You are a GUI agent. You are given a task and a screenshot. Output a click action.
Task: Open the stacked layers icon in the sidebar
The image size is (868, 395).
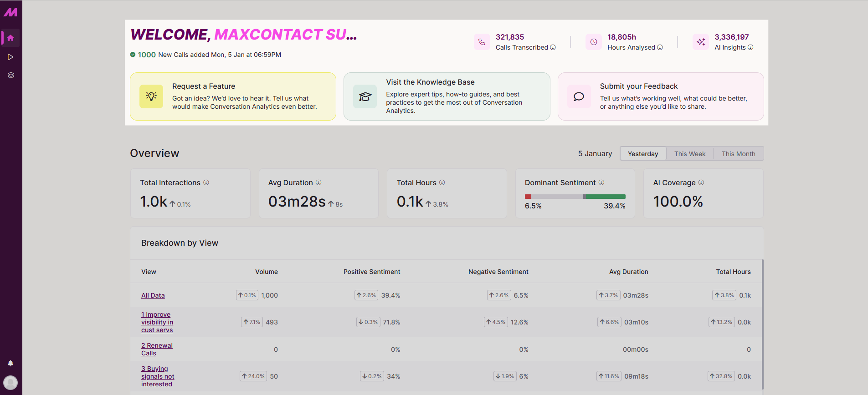pyautogui.click(x=11, y=75)
